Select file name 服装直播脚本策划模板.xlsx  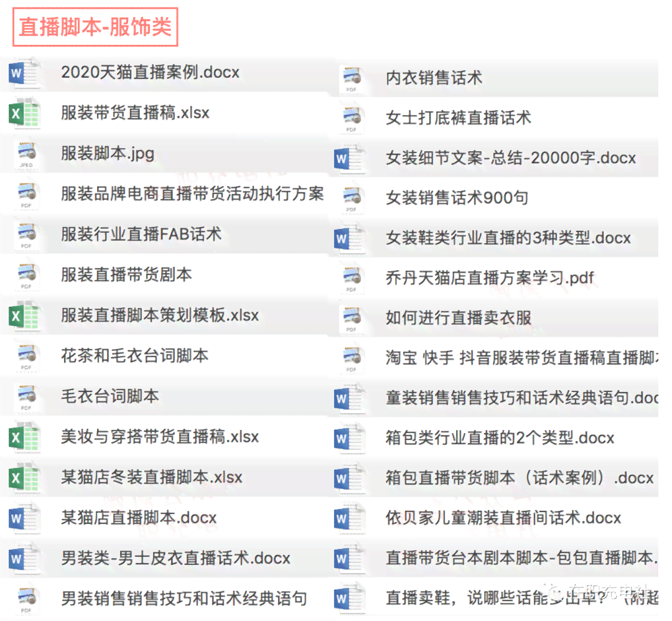coord(160,316)
